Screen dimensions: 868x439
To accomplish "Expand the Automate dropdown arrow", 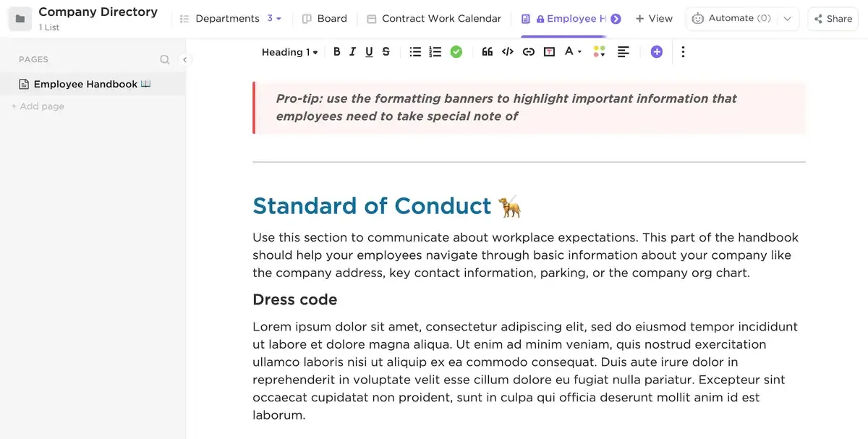I will tap(788, 19).
